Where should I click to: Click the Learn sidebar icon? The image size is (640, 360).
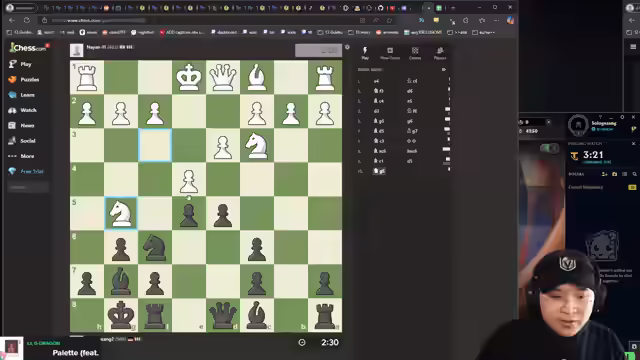12,95
